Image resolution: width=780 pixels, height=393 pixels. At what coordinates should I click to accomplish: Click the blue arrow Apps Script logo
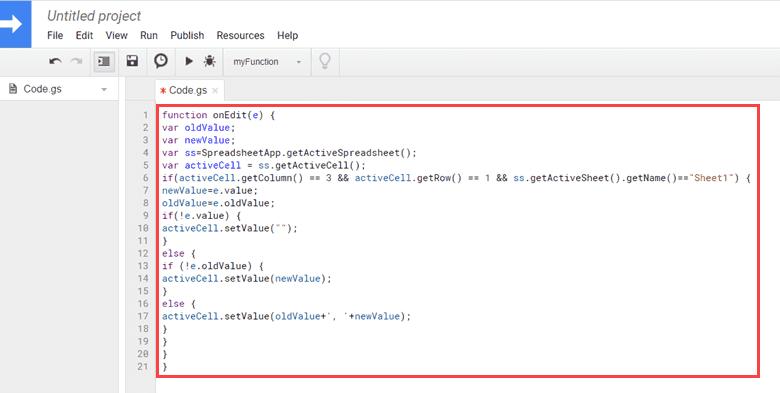click(x=15, y=24)
